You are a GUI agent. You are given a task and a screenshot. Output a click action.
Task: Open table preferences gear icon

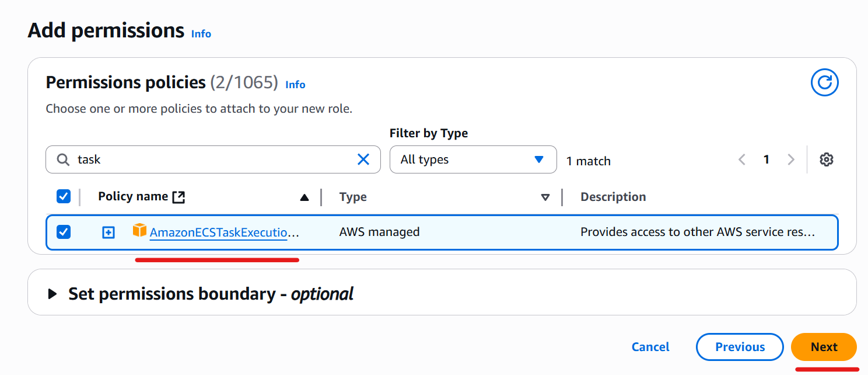coord(826,159)
